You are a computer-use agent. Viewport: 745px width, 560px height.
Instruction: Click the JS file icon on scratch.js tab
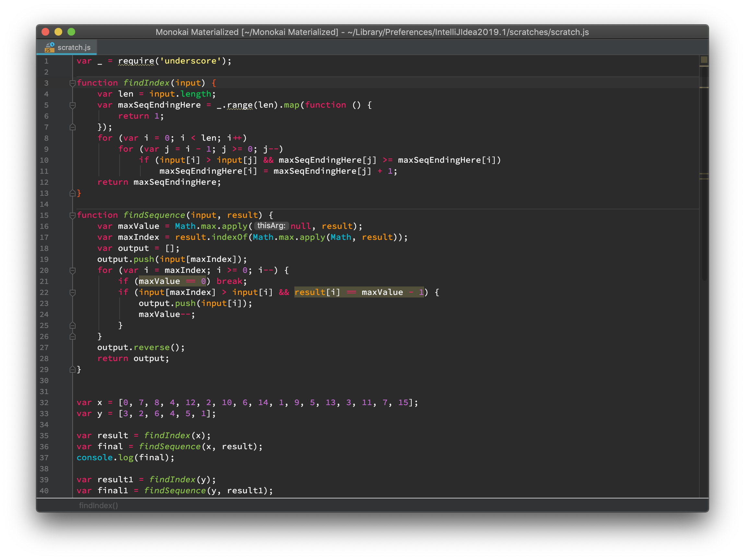[x=50, y=47]
